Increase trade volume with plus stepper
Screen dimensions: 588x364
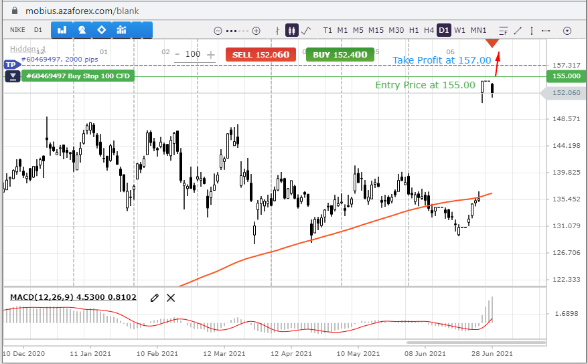(211, 55)
